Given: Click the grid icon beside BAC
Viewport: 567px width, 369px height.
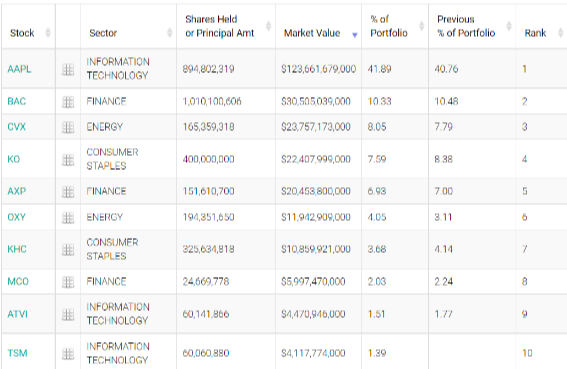Looking at the screenshot, I should (68, 102).
